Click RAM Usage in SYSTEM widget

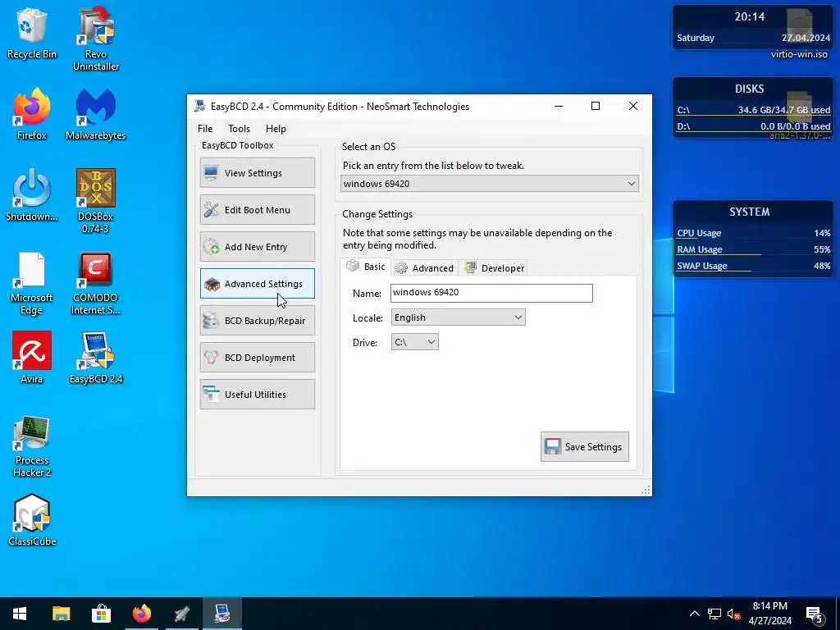click(x=753, y=249)
